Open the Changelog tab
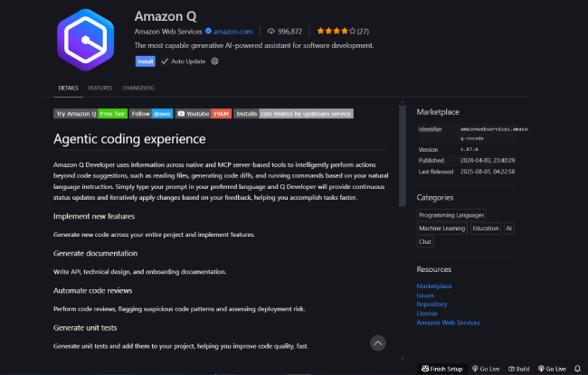 click(138, 88)
